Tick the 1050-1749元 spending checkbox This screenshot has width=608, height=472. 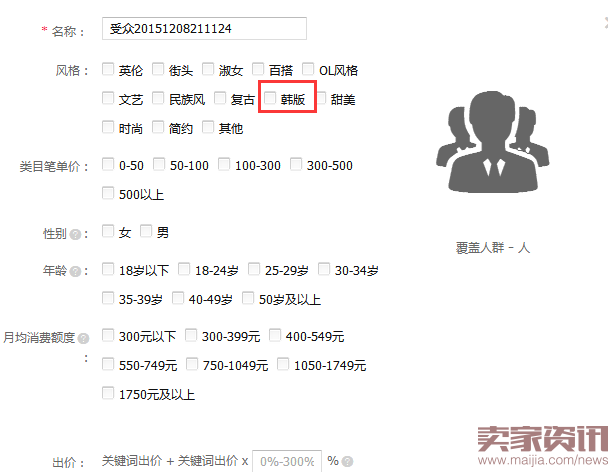point(283,364)
